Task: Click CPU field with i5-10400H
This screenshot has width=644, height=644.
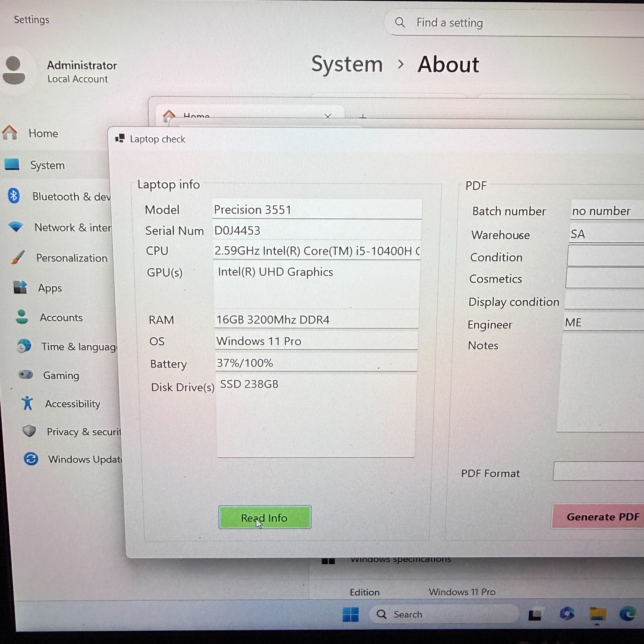Action: point(316,250)
